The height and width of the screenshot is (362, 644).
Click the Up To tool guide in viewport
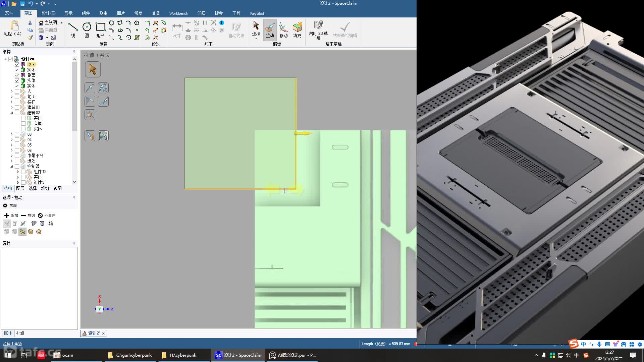pyautogui.click(x=90, y=136)
